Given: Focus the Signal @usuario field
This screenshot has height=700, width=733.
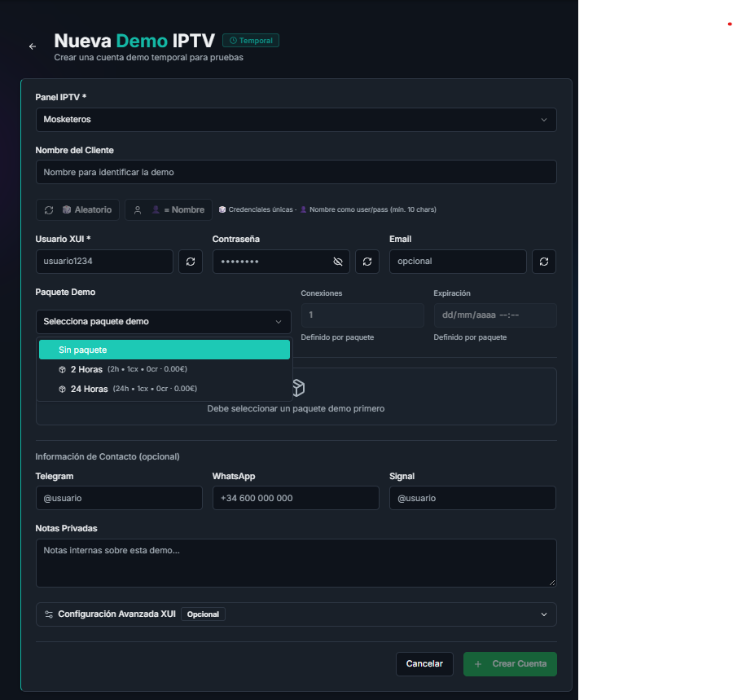Looking at the screenshot, I should pyautogui.click(x=472, y=498).
